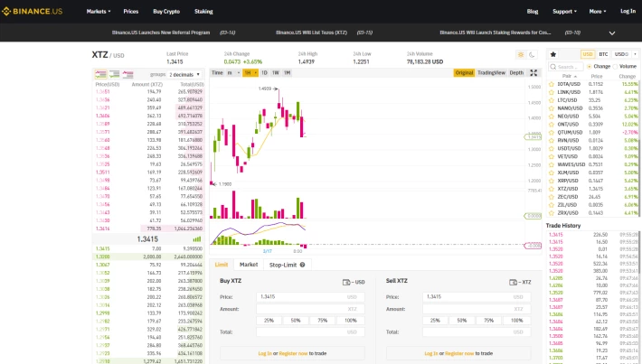Select the 1W chart interval

pos(276,73)
